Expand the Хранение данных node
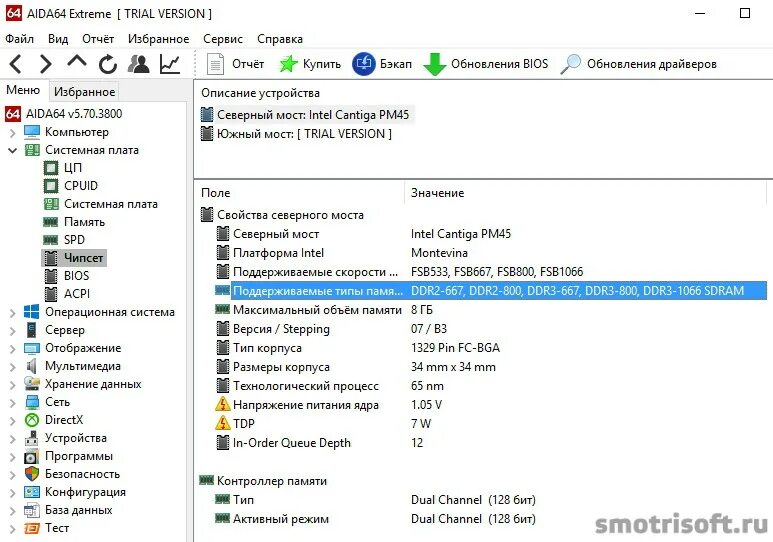The image size is (773, 542). click(x=13, y=385)
